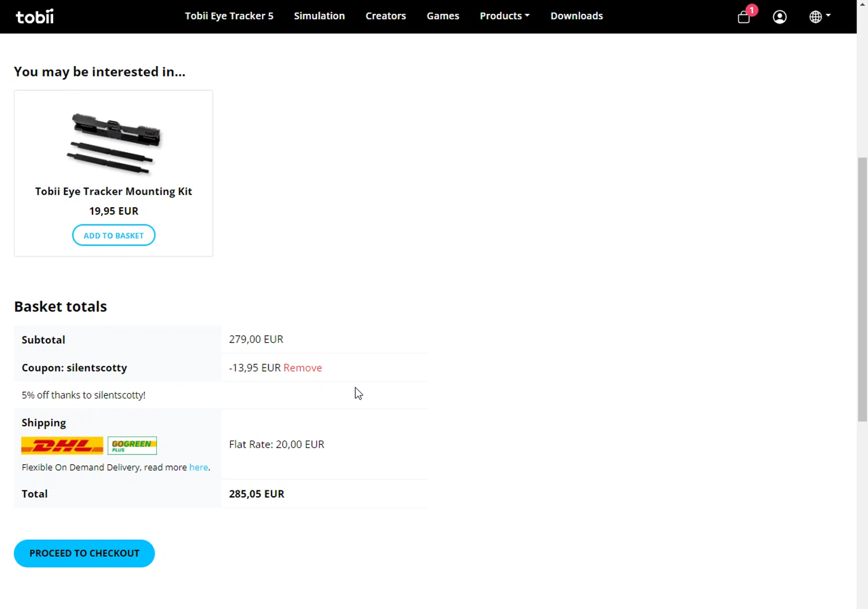Viewport: 868px width, 609px height.
Task: Open Tobii Eye Tracker 5 menu item
Action: point(229,16)
